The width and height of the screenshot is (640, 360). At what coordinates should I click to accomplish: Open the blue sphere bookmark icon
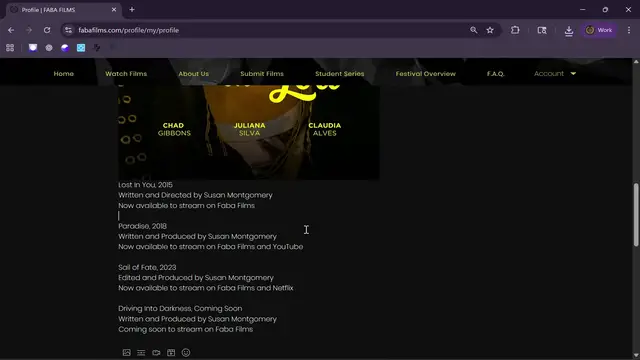tap(65, 48)
